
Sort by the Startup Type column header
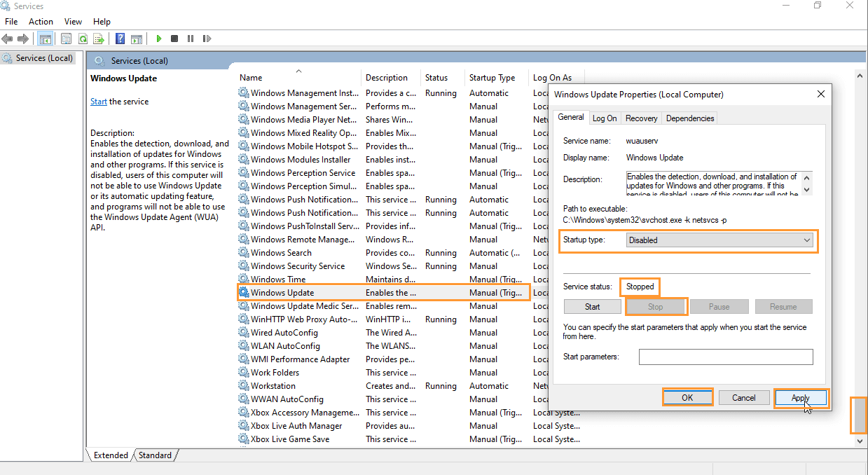click(497, 78)
